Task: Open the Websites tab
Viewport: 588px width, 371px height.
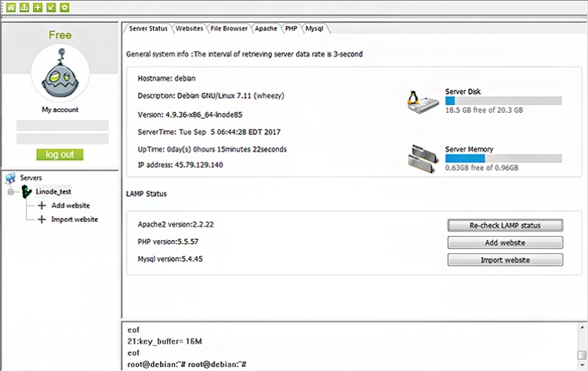Action: pyautogui.click(x=190, y=28)
